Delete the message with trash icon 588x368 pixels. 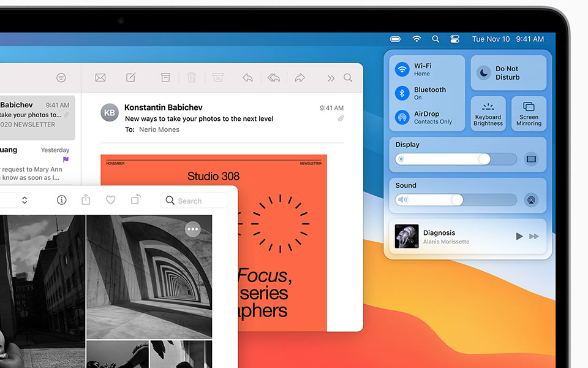click(x=192, y=77)
